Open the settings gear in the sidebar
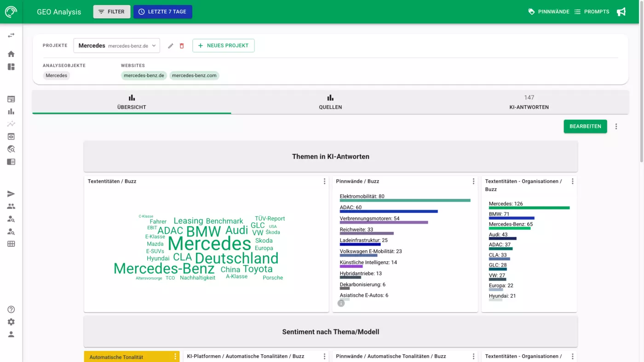This screenshot has width=644, height=362. [11, 322]
